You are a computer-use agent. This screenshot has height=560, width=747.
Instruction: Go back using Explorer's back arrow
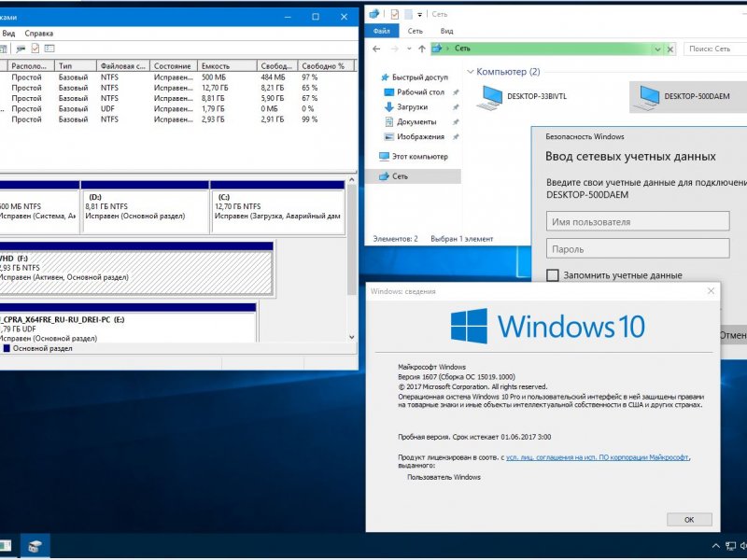(376, 49)
